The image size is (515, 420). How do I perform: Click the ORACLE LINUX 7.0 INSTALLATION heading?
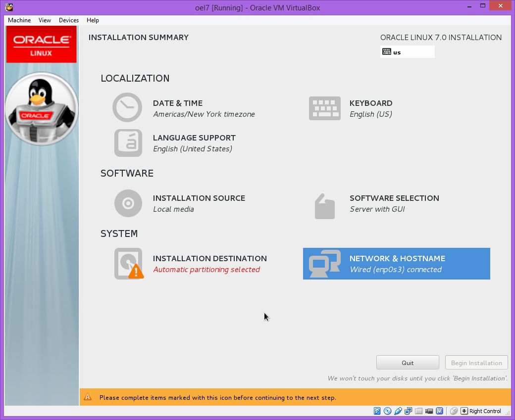441,38
